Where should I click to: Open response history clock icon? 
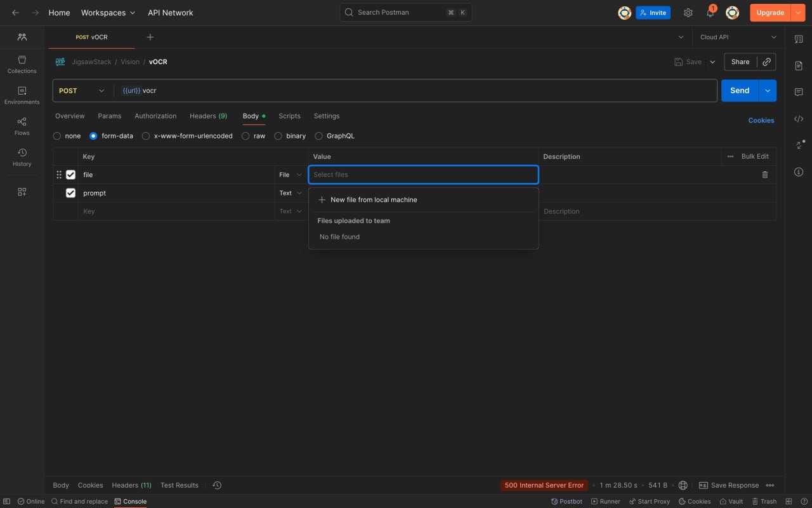pos(217,485)
